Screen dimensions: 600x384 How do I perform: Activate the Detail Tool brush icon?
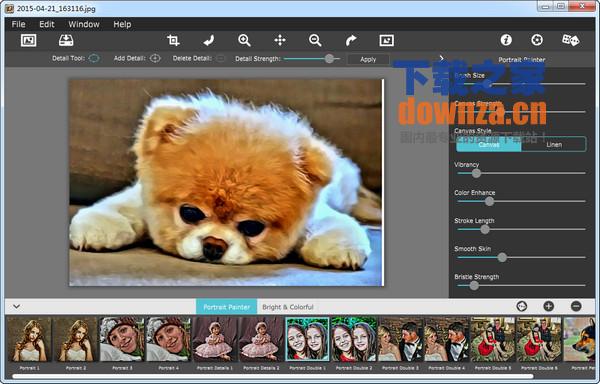point(94,59)
